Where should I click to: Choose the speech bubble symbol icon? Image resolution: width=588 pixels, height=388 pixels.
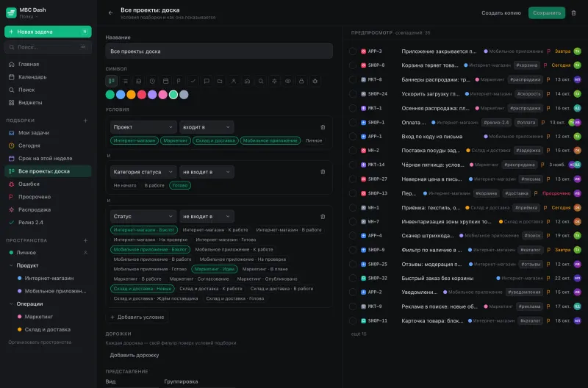click(207, 81)
